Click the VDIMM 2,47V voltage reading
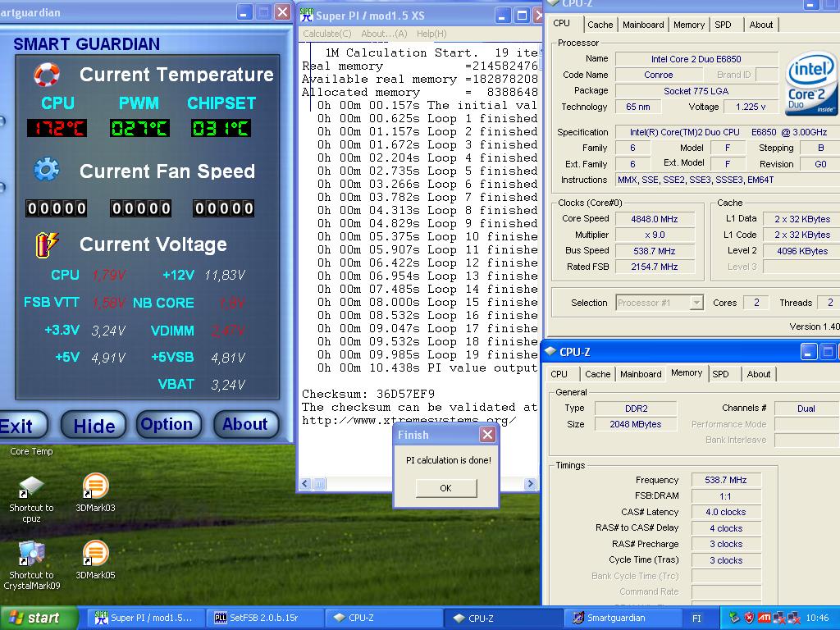Image resolution: width=840 pixels, height=630 pixels. tap(228, 331)
